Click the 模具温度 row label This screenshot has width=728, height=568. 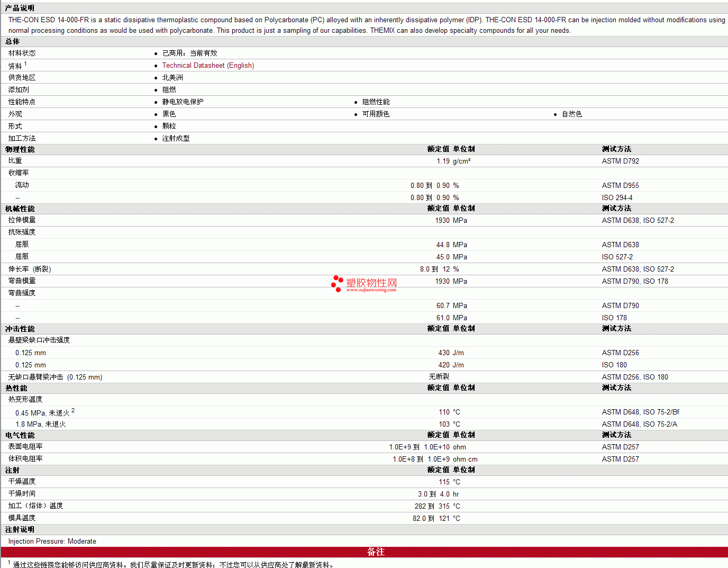(x=22, y=518)
